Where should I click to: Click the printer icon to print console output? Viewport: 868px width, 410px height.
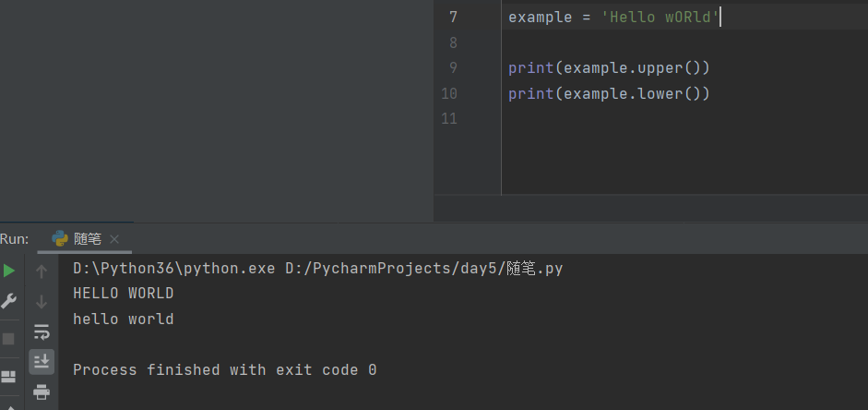pyautogui.click(x=41, y=392)
